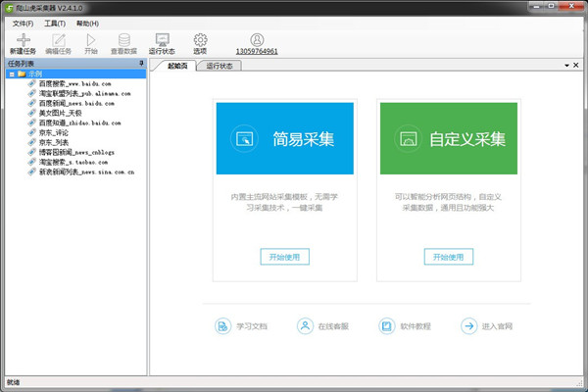Open 选项 (options) gear icon
Image resolution: width=588 pixels, height=392 pixels.
pos(200,40)
